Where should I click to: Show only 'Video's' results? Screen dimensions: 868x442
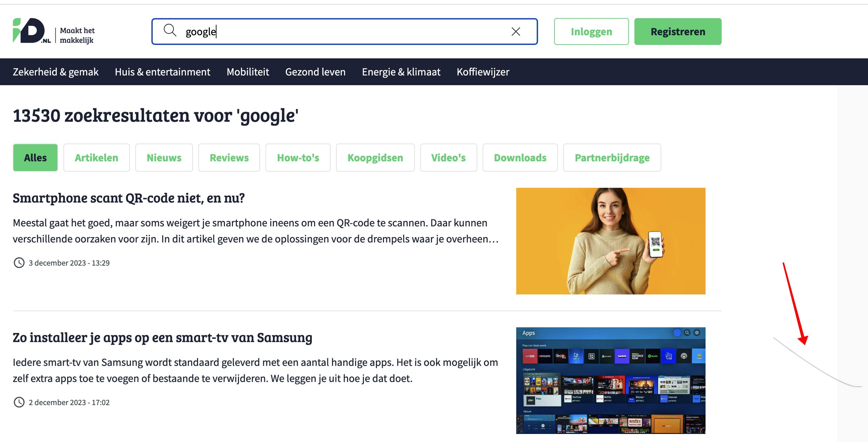[448, 157]
